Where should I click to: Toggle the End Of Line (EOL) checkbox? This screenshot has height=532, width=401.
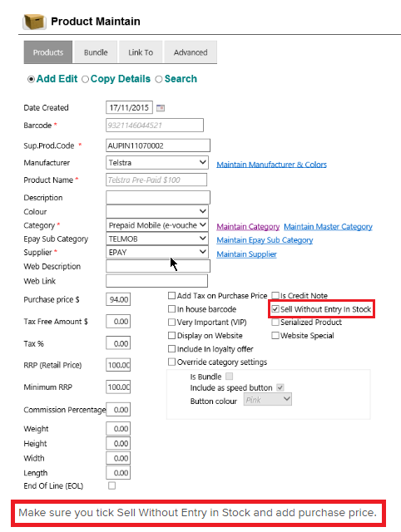[111, 485]
